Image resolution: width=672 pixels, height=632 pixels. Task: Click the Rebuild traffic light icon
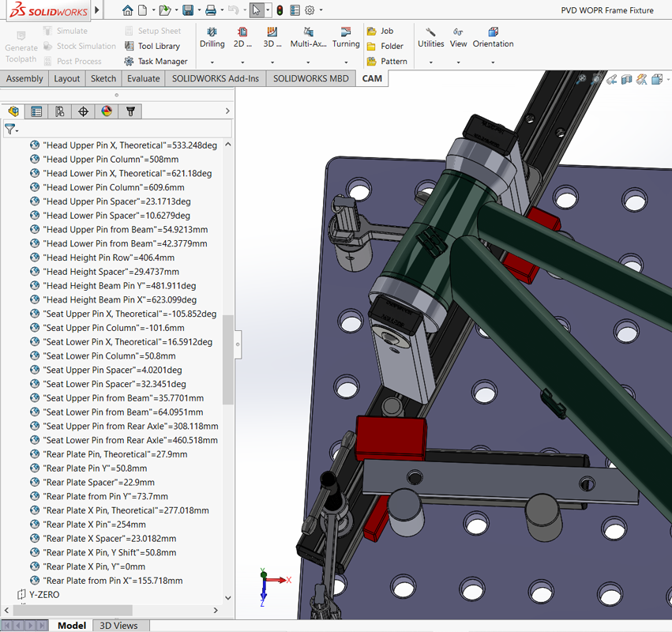(280, 10)
